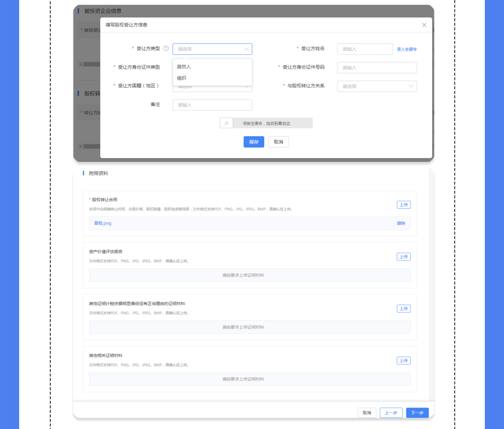Focus the 受让方身份证件号码 input field

(x=377, y=68)
